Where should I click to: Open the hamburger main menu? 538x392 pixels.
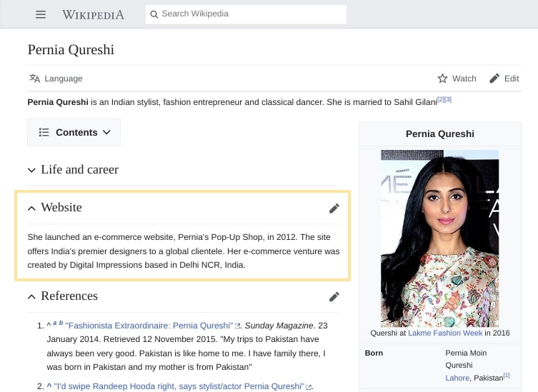tap(41, 14)
